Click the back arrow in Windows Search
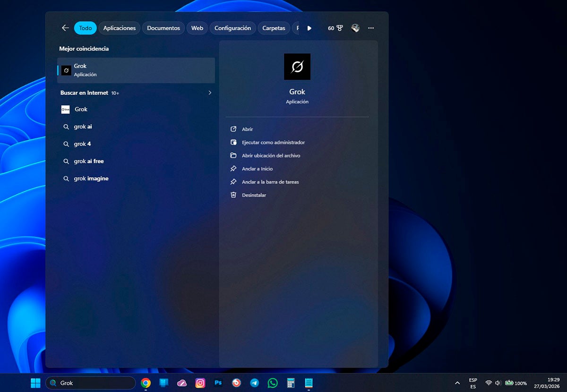This screenshot has width=567, height=392. coord(65,28)
